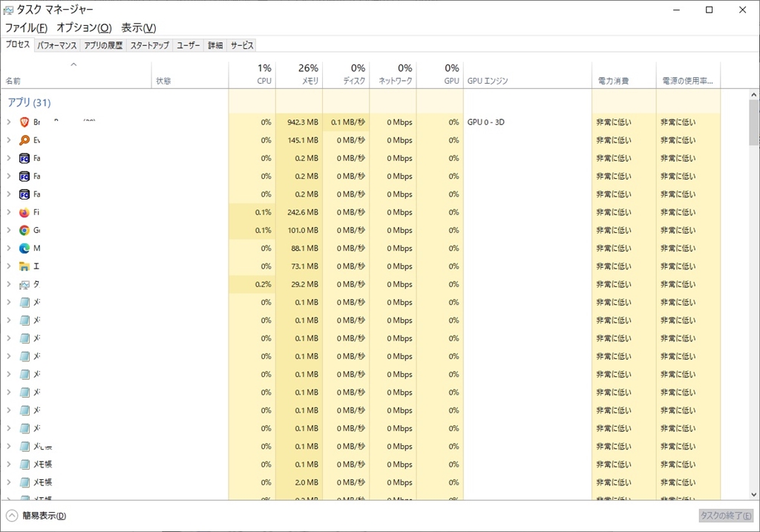This screenshot has height=532, width=760.
Task: Click the notepad icon in the 2.0 MB row
Action: [24, 482]
